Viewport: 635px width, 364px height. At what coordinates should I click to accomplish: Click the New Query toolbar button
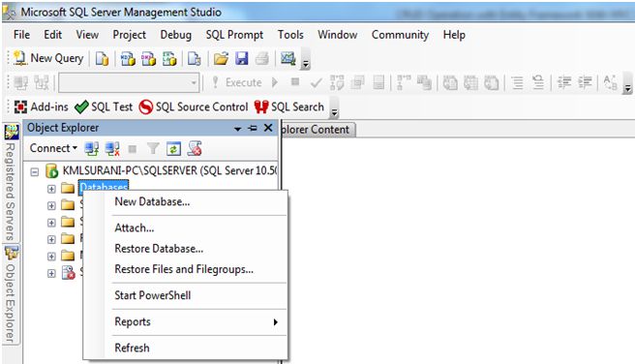point(48,58)
